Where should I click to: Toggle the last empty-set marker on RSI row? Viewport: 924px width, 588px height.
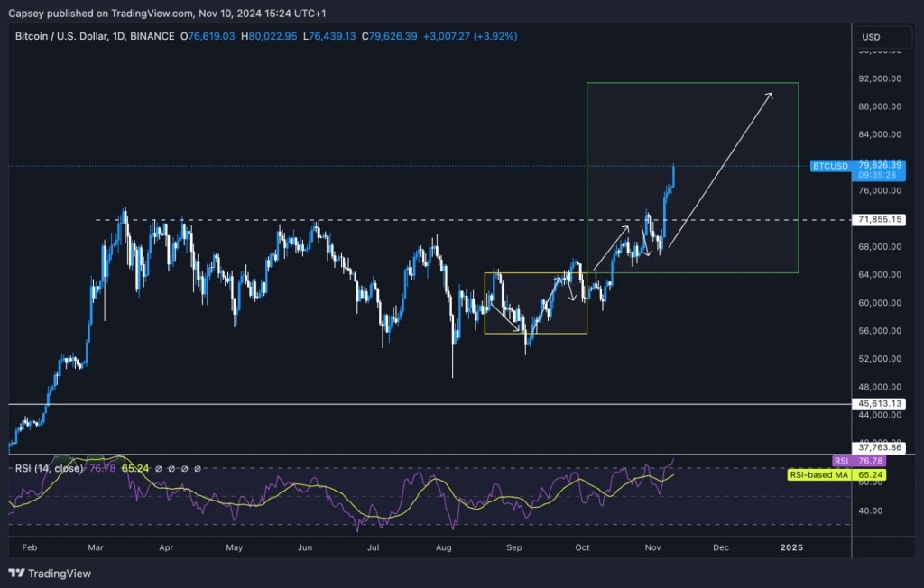(x=198, y=468)
